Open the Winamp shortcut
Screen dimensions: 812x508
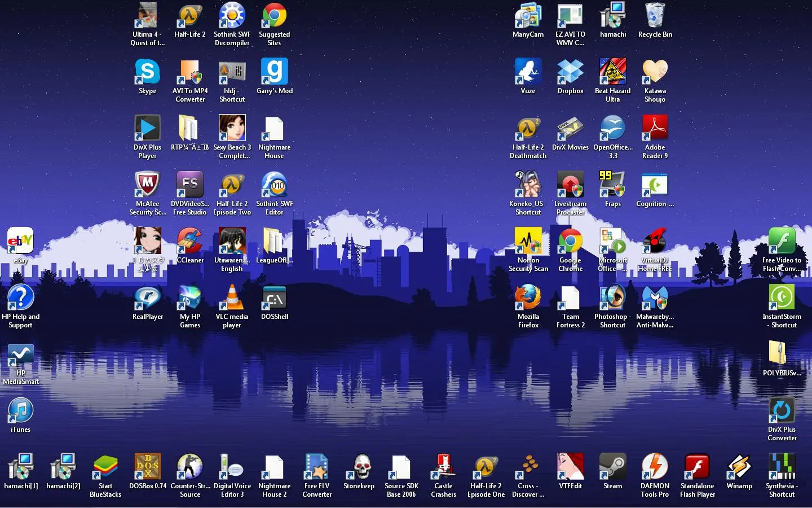[x=740, y=467]
